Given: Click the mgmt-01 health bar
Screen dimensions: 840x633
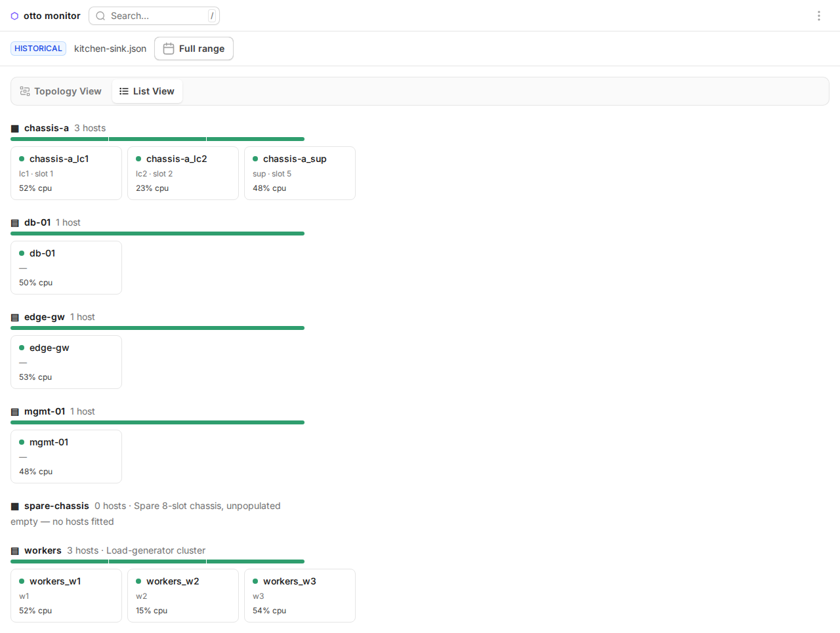Looking at the screenshot, I should [157, 422].
